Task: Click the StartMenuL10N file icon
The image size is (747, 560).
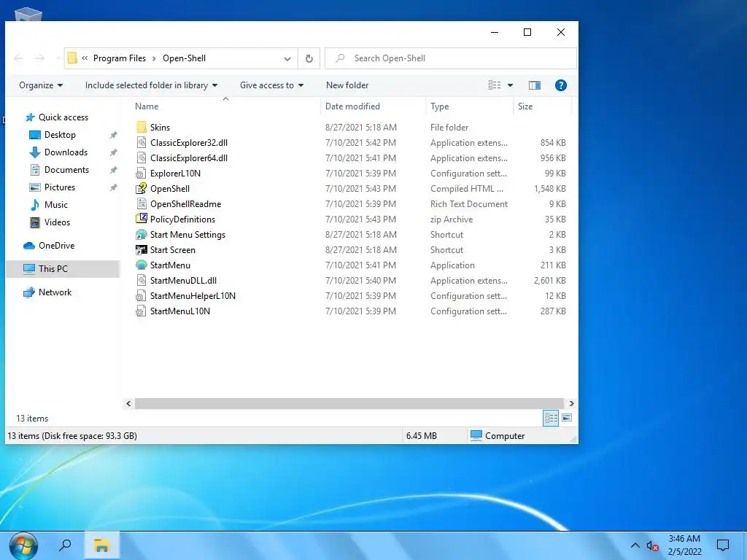Action: point(141,311)
